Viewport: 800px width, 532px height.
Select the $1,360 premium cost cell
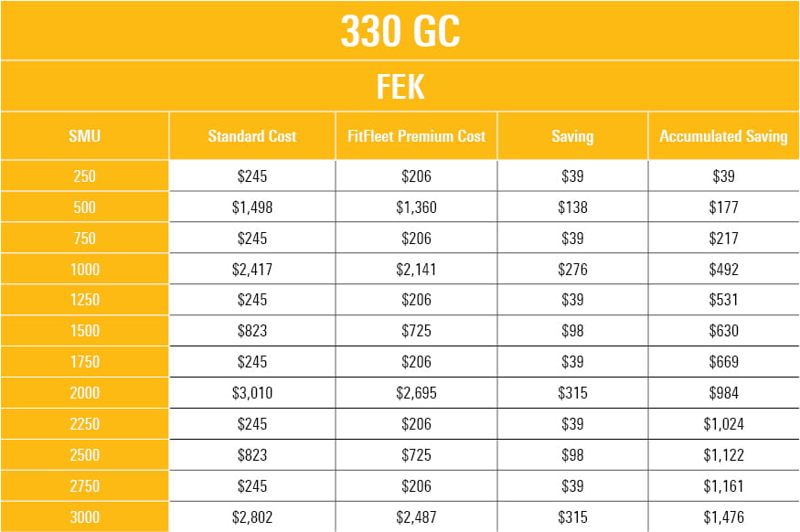pos(416,207)
